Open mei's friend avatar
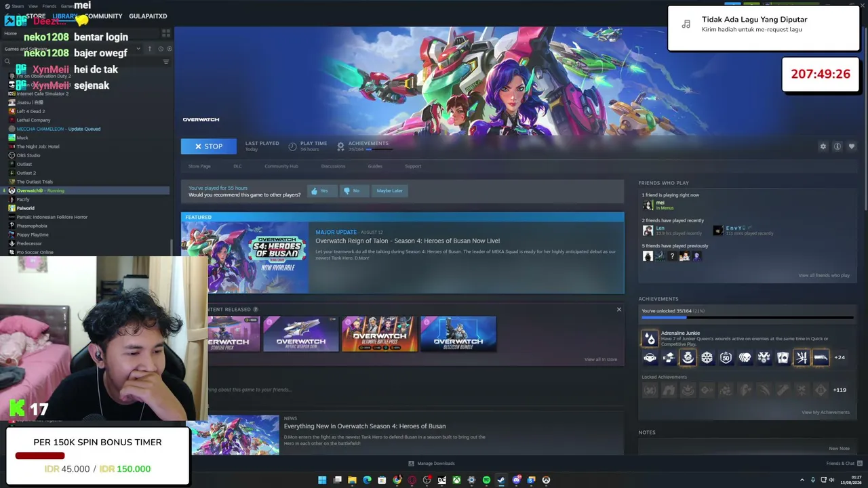 coord(648,205)
